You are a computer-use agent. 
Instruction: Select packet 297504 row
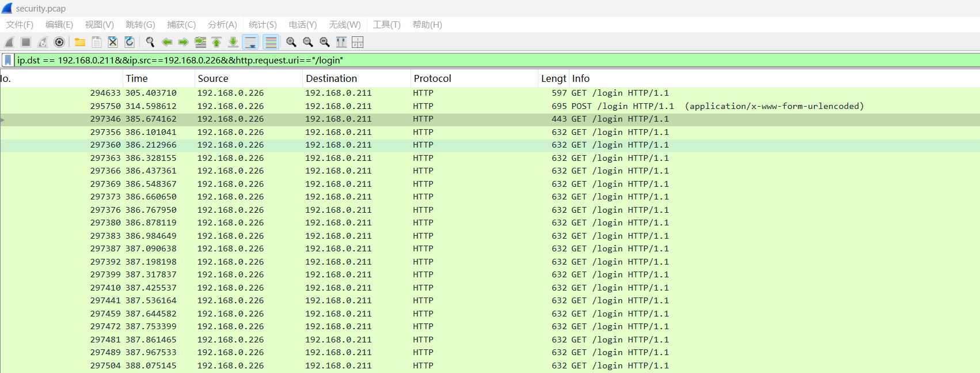490,366
